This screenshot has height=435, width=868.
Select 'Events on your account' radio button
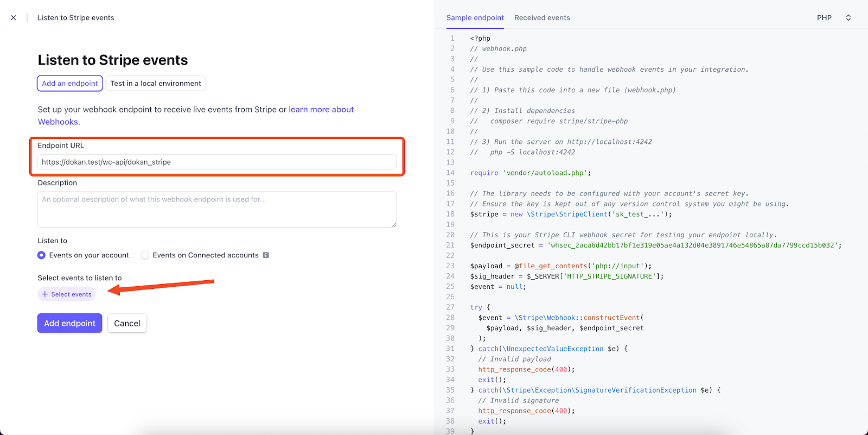pos(41,255)
